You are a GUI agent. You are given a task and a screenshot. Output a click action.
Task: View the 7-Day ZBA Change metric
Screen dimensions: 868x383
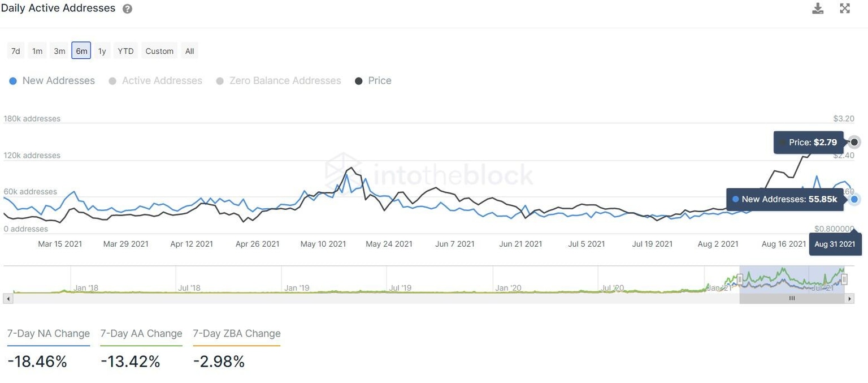tap(236, 333)
